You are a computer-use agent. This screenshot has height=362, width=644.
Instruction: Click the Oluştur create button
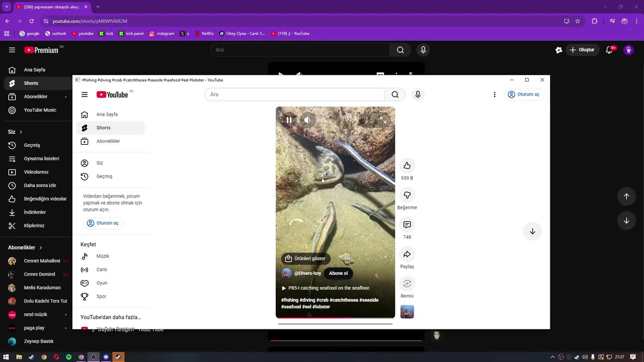tap(582, 50)
